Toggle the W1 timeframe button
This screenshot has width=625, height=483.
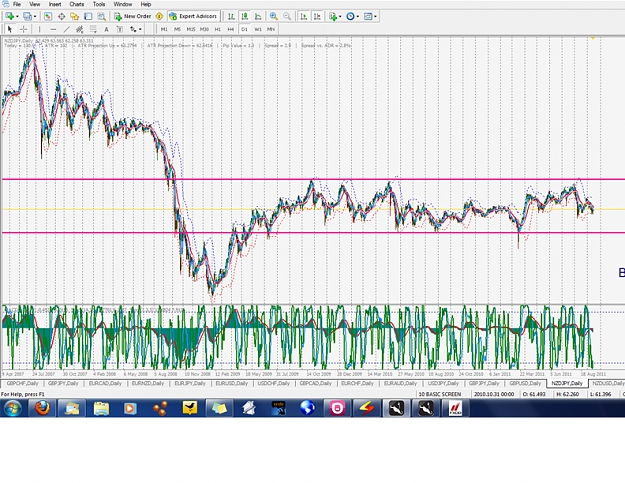[258, 29]
